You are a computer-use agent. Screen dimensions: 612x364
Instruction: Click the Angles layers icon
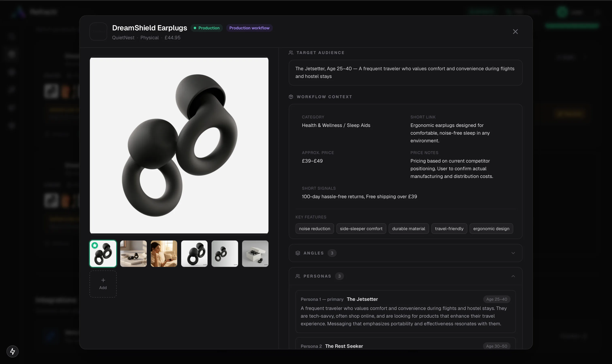298,253
